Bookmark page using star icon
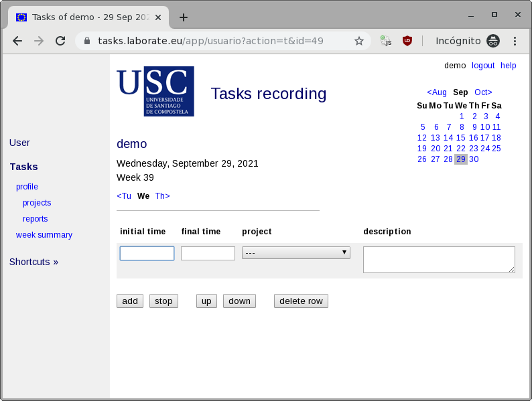This screenshot has width=532, height=401. click(359, 41)
